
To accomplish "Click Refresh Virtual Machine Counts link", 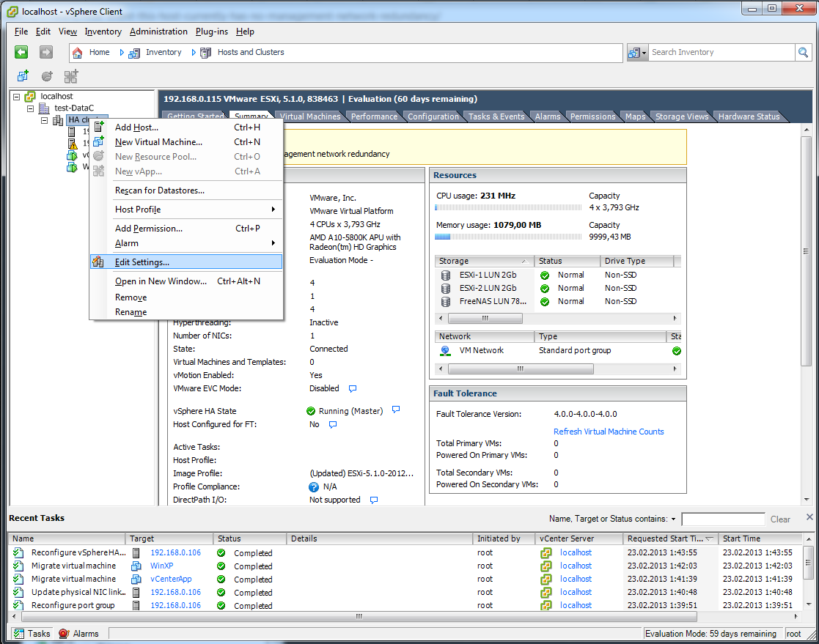I will pos(609,432).
